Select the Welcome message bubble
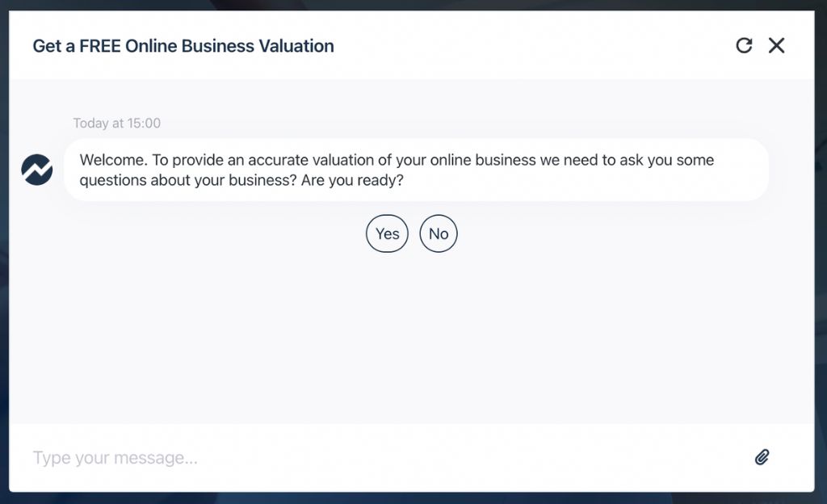 [416, 170]
